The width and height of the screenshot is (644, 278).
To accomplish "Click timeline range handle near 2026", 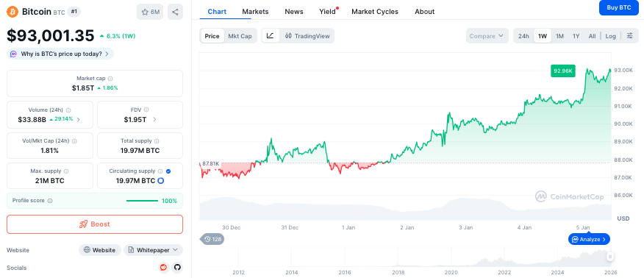I will 610,257.
